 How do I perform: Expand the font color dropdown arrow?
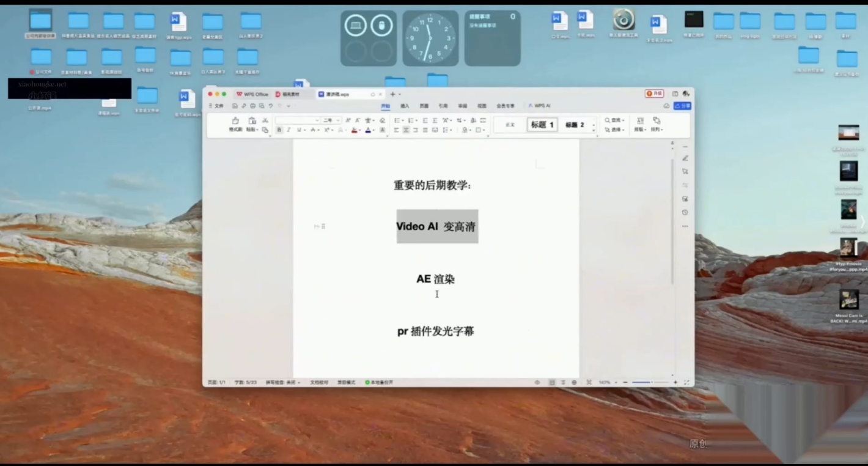(x=372, y=130)
